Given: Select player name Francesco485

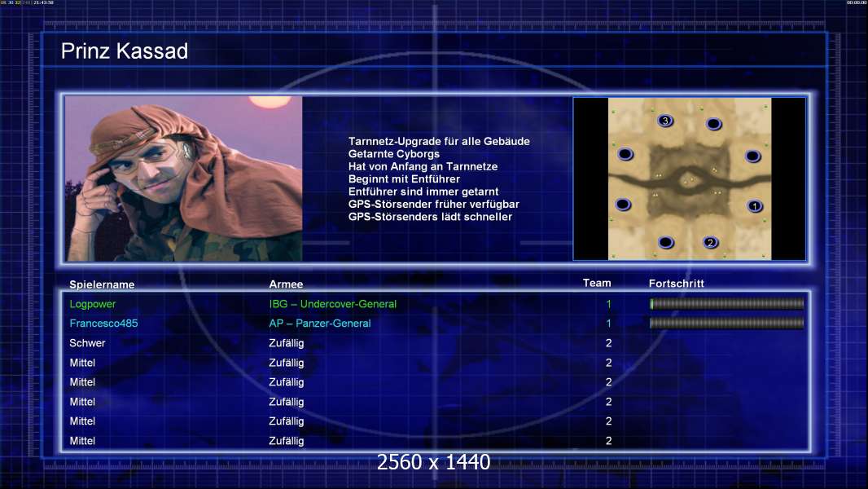Looking at the screenshot, I should (x=103, y=324).
